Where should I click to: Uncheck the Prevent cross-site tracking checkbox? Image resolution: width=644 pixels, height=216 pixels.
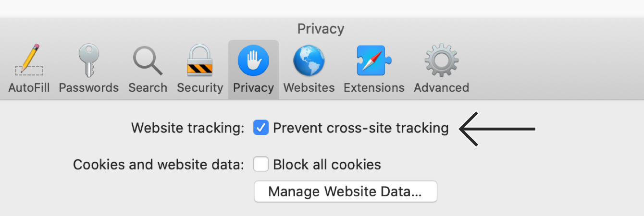tap(261, 128)
